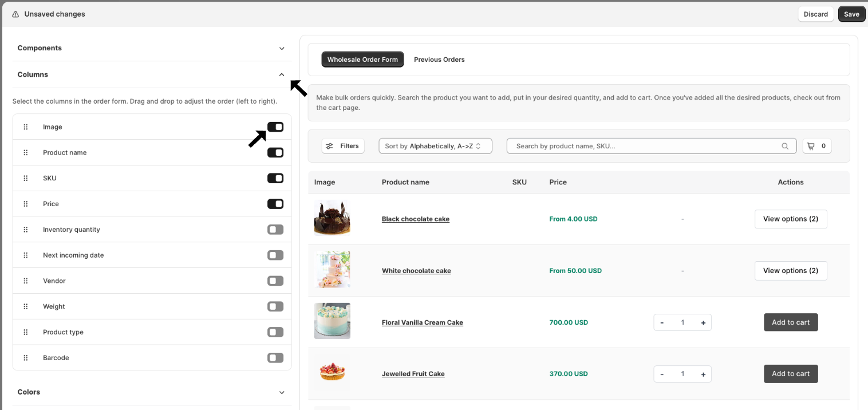868x410 pixels.
Task: Expand the Colors section
Action: [x=281, y=392]
